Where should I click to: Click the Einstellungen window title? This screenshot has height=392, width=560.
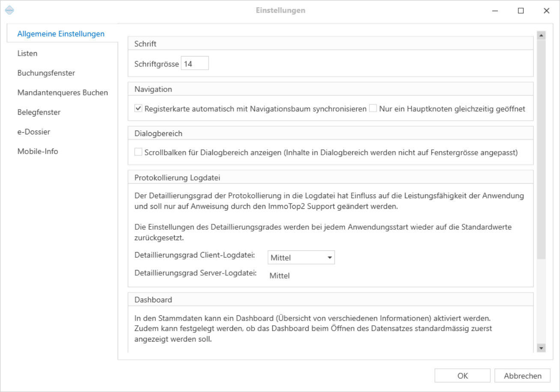280,10
